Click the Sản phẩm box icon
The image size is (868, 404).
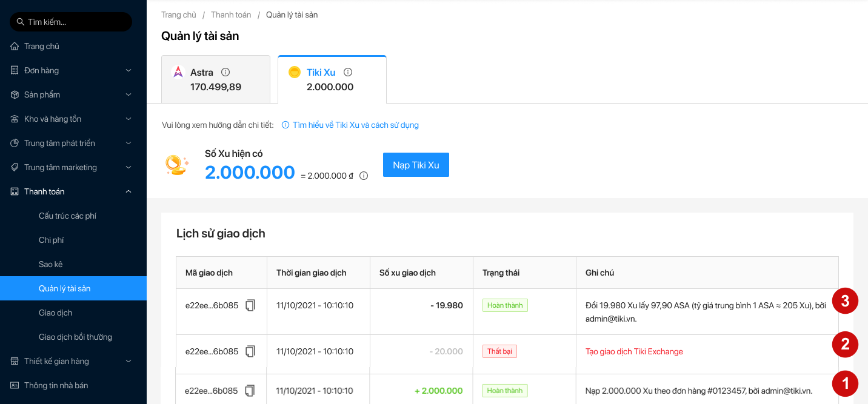coord(15,94)
